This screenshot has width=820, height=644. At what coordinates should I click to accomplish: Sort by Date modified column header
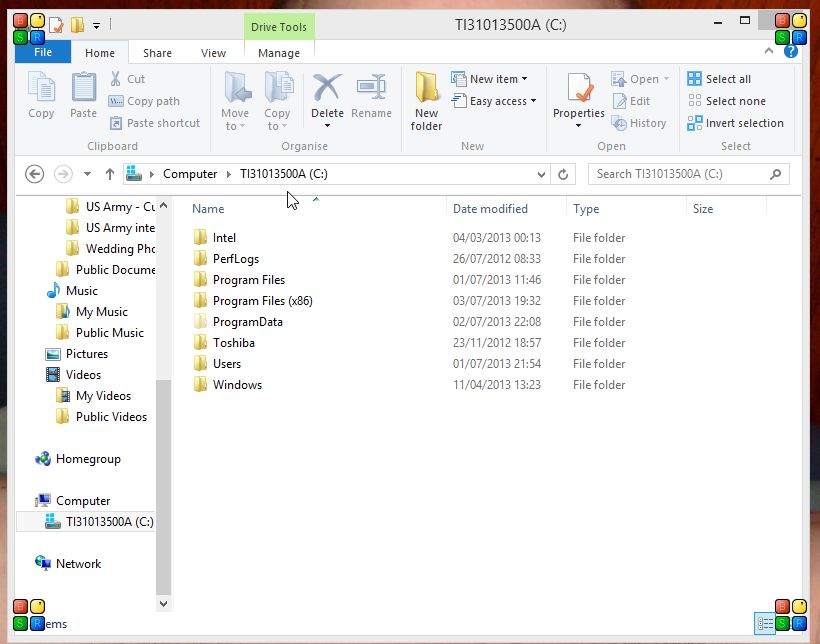click(490, 209)
